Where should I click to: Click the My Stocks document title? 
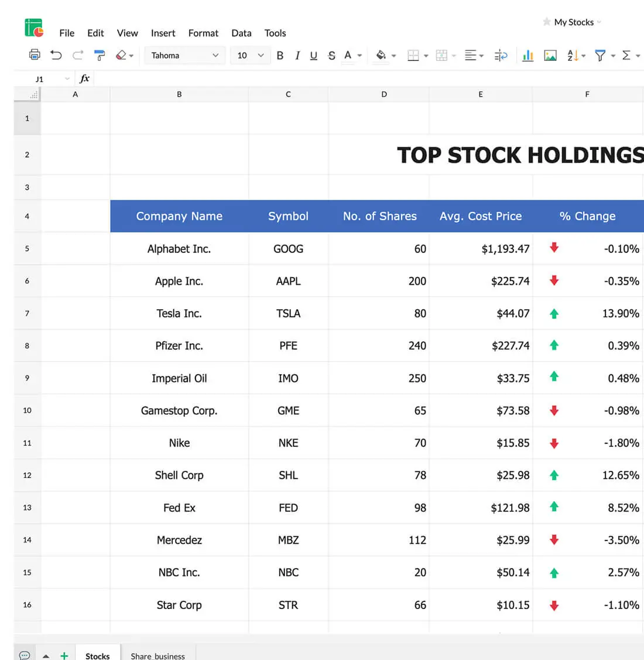pyautogui.click(x=574, y=22)
